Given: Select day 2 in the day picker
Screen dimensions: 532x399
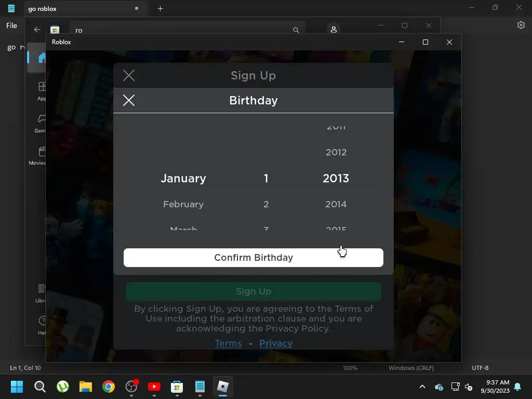Looking at the screenshot, I should [266, 204].
